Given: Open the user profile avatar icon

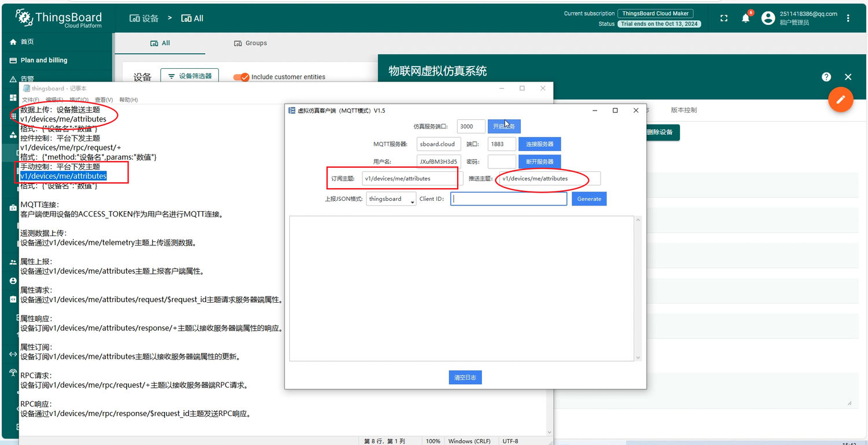Looking at the screenshot, I should [x=768, y=19].
